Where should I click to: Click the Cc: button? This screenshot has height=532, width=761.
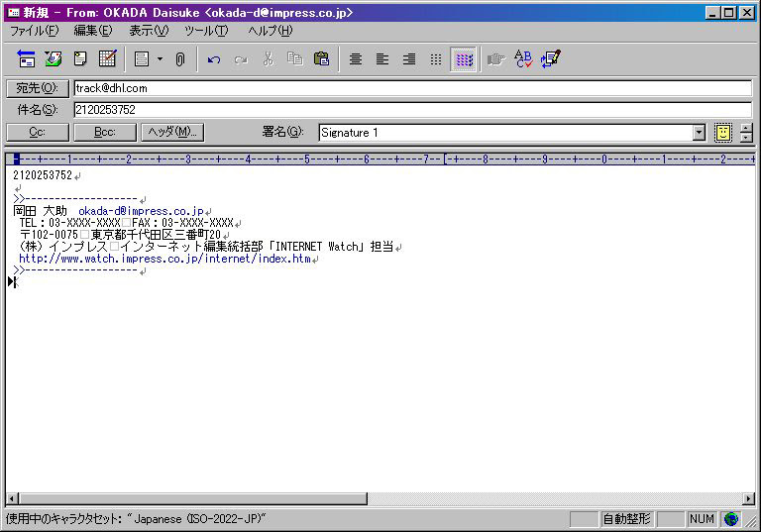click(38, 132)
